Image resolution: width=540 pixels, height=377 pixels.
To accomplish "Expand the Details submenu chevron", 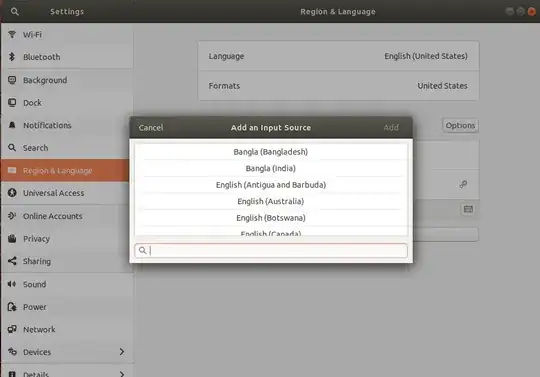I will coord(122,374).
